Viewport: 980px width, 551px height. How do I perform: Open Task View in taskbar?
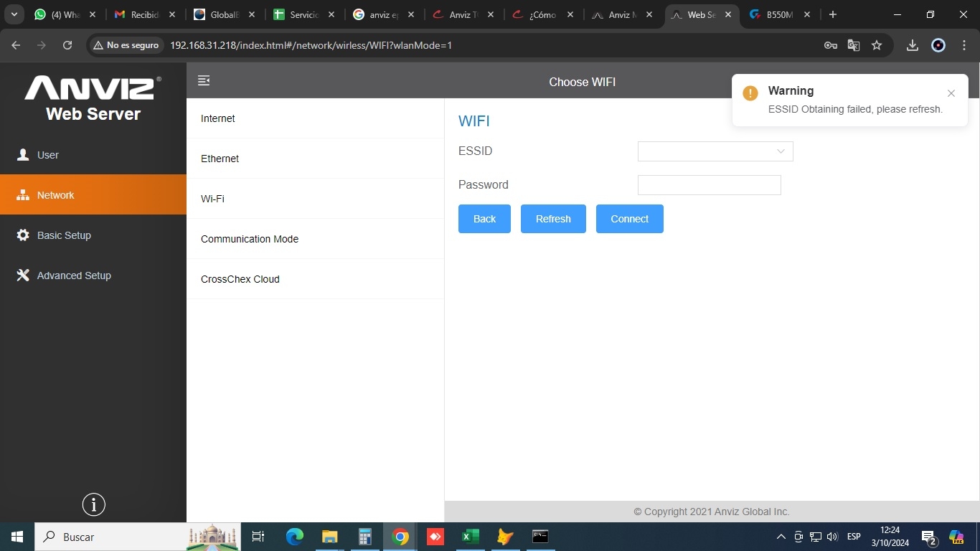(x=258, y=537)
